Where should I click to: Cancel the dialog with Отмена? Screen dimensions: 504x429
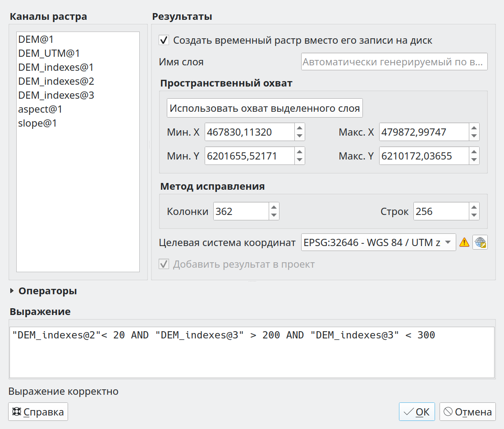click(467, 411)
